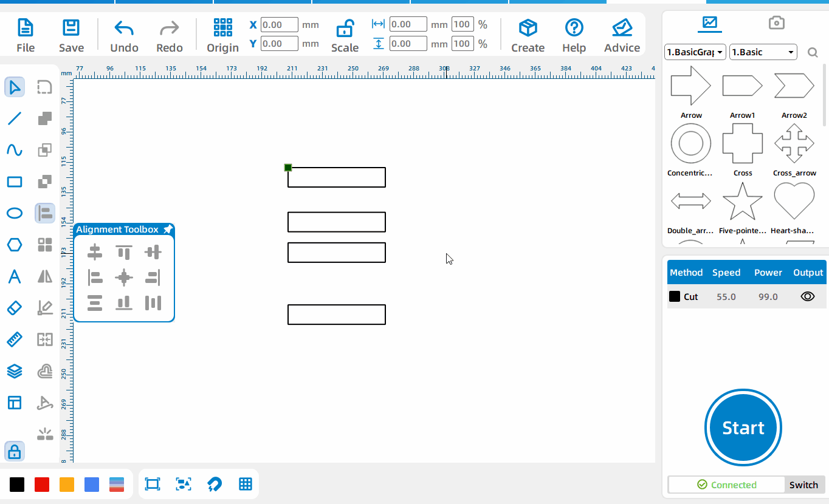
Task: Click the Switch connection button
Action: pos(803,485)
